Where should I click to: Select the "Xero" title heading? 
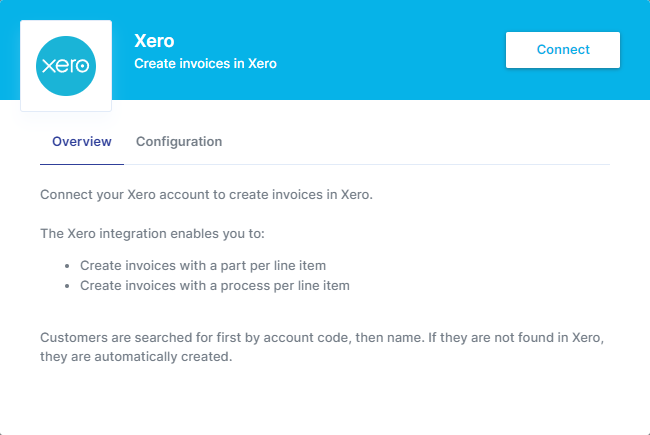[154, 41]
